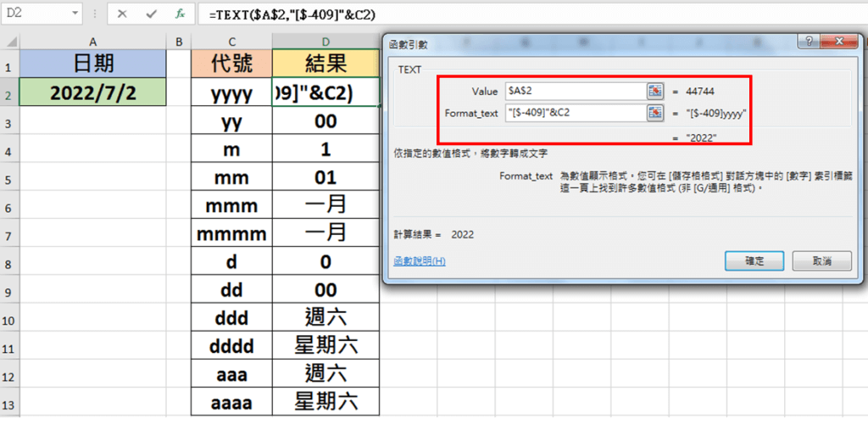Image resolution: width=868 pixels, height=447 pixels.
Task: Select the date cell 2022/7/2
Action: [92, 92]
